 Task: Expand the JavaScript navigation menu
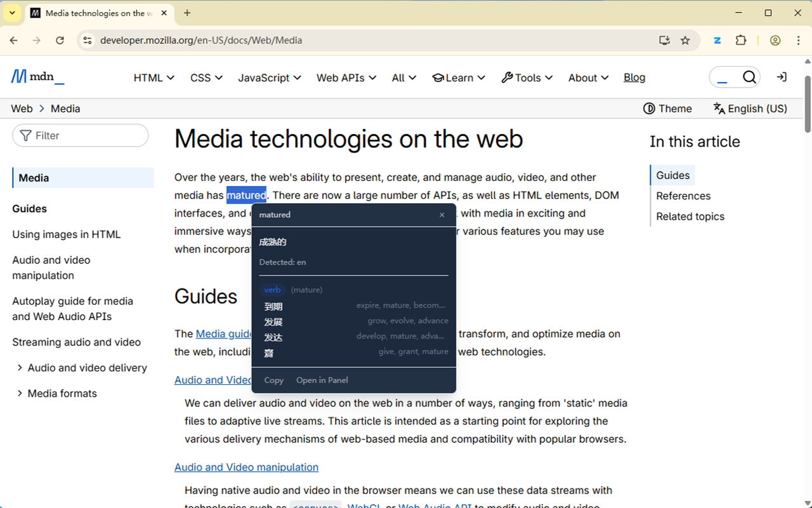pos(269,77)
